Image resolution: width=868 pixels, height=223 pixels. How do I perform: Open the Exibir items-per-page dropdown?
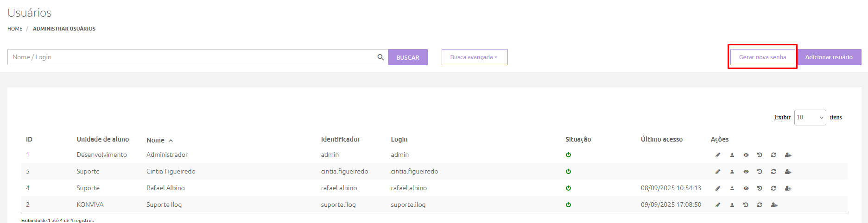[x=810, y=118]
